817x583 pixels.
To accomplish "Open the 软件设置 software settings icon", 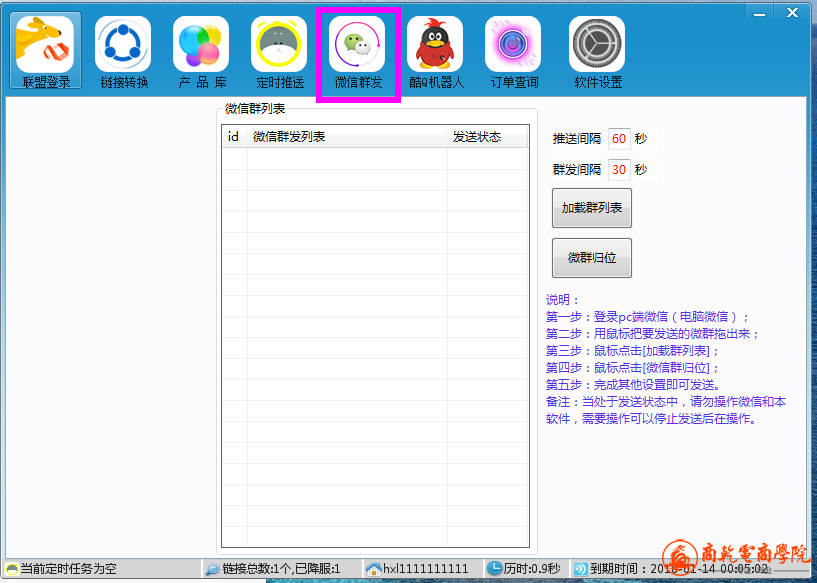I will click(597, 51).
